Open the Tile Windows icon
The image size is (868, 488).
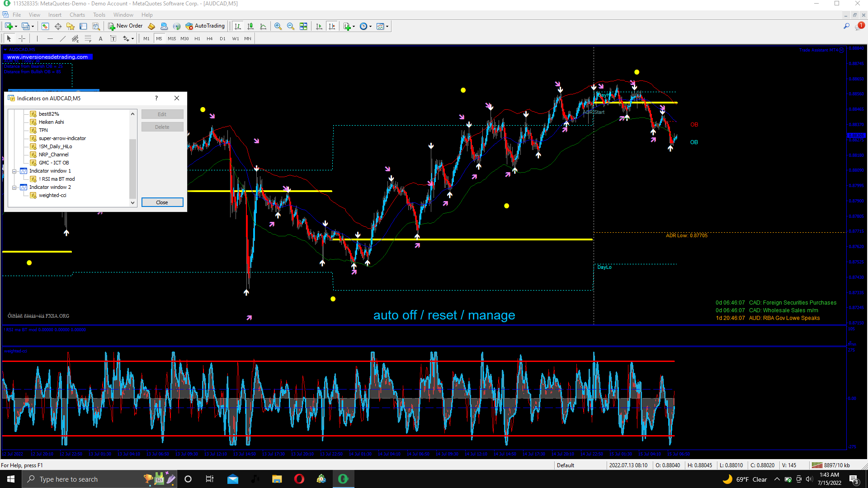(x=303, y=26)
